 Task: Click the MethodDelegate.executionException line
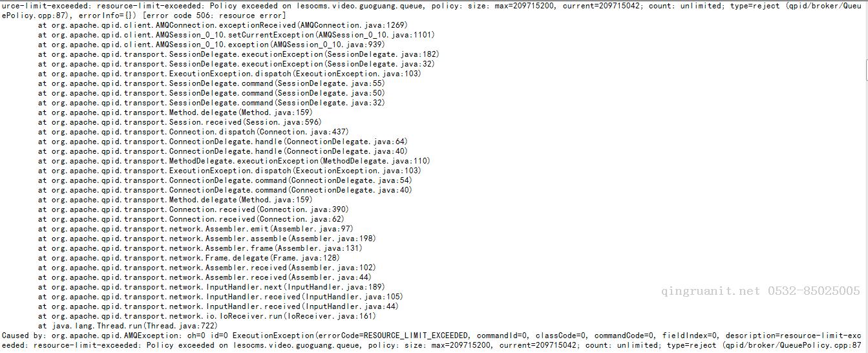[x=233, y=161]
